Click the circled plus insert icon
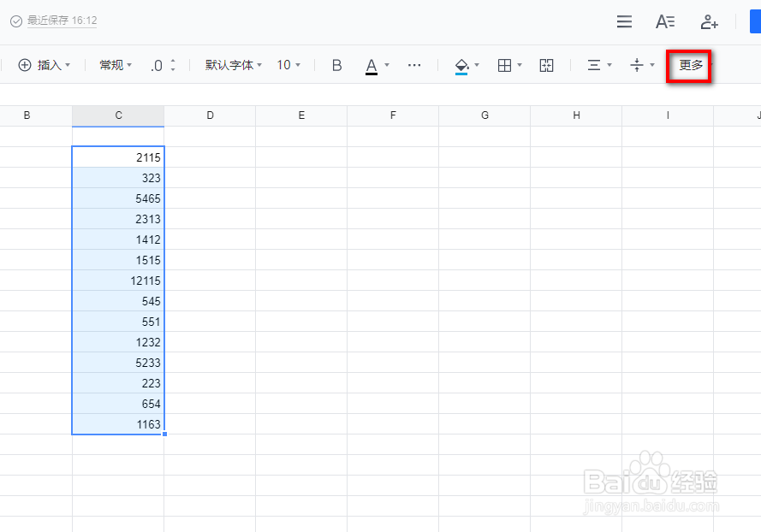 [x=25, y=65]
